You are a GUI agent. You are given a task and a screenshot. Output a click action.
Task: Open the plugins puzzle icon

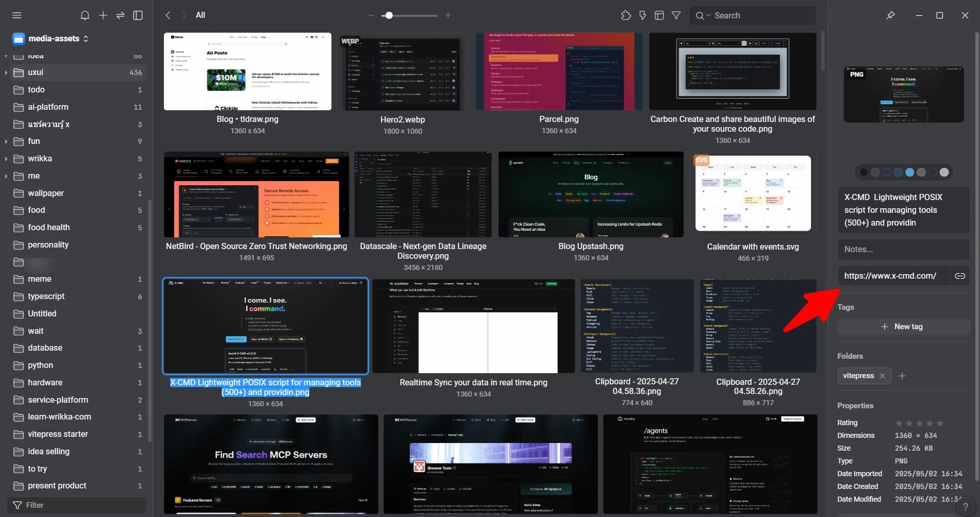click(626, 15)
